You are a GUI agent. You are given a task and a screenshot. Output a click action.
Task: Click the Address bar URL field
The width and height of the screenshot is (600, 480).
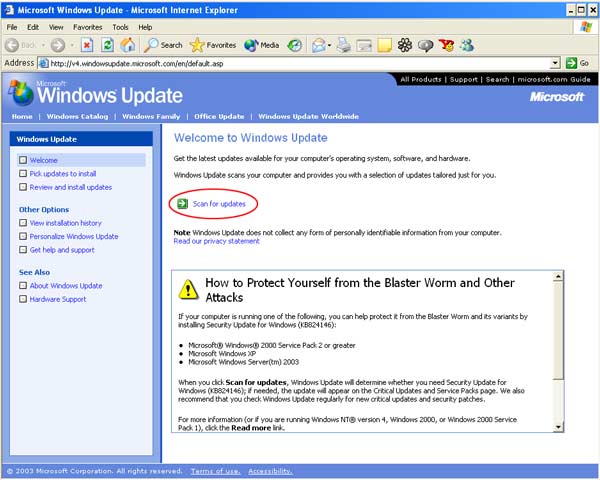pos(295,64)
